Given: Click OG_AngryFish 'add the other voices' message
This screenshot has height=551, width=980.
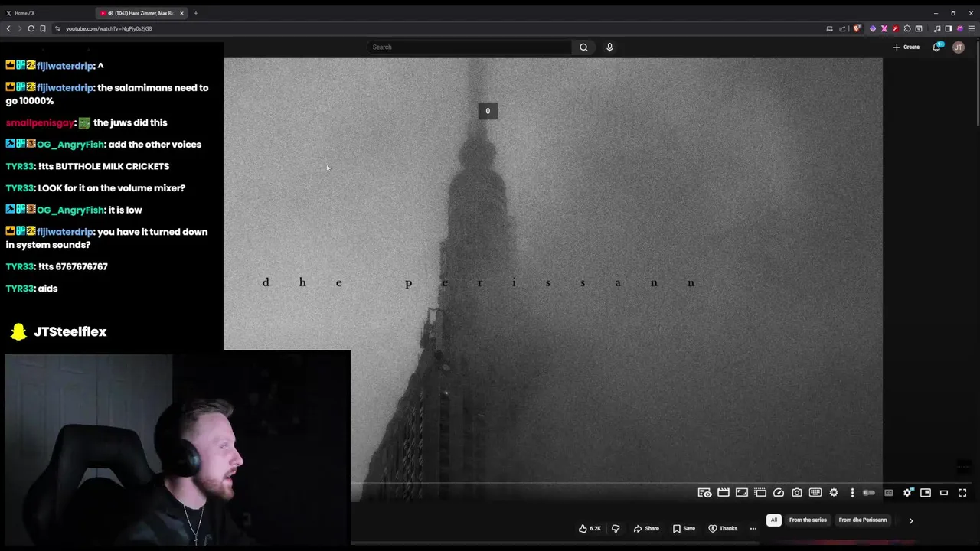Looking at the screenshot, I should (103, 144).
